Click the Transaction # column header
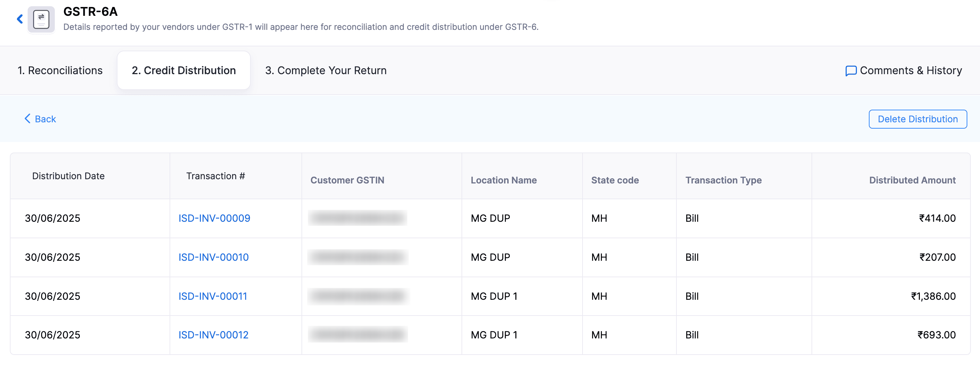The height and width of the screenshot is (369, 980). point(215,176)
